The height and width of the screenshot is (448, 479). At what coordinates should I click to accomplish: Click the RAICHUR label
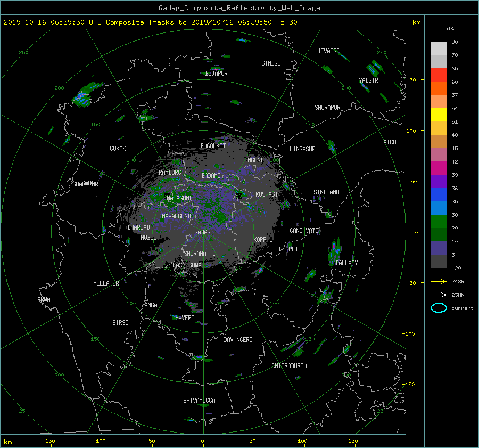click(391, 142)
